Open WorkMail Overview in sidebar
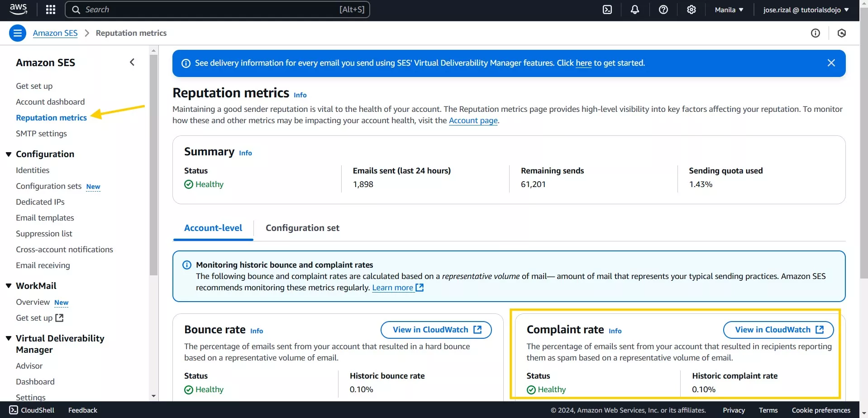Image resolution: width=868 pixels, height=418 pixels. pos(33,302)
